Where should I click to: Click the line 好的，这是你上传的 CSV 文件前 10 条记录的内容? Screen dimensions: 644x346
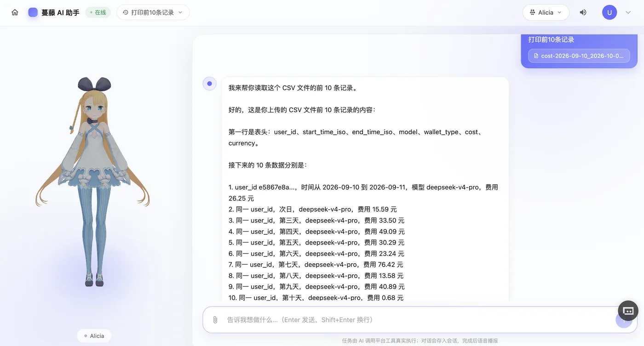(x=302, y=110)
